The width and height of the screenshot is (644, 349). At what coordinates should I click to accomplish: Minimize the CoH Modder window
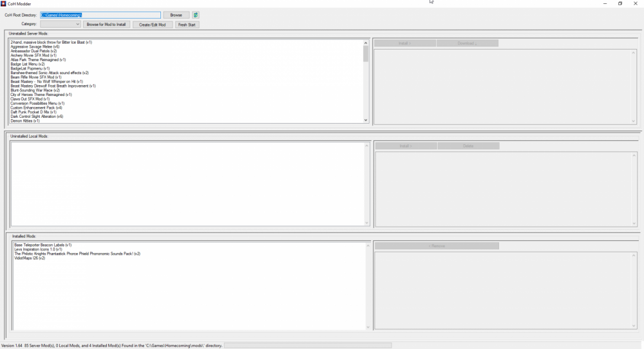tap(605, 4)
